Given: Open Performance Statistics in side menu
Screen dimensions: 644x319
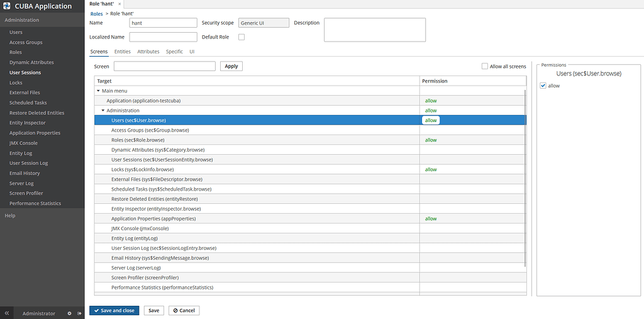Looking at the screenshot, I should point(35,203).
